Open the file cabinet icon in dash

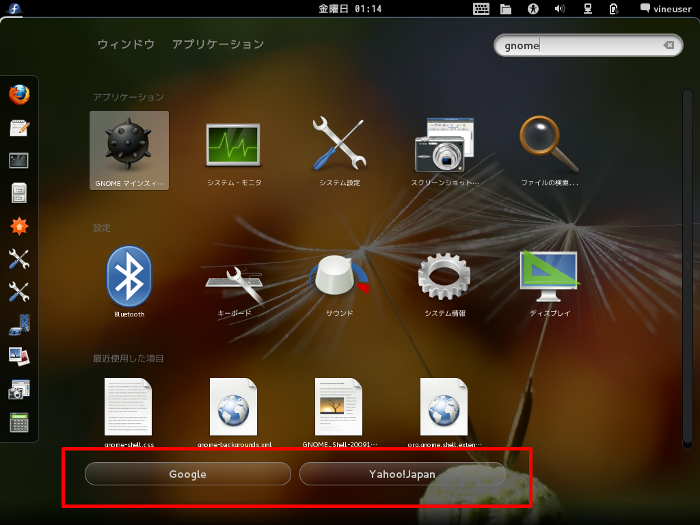[x=19, y=193]
